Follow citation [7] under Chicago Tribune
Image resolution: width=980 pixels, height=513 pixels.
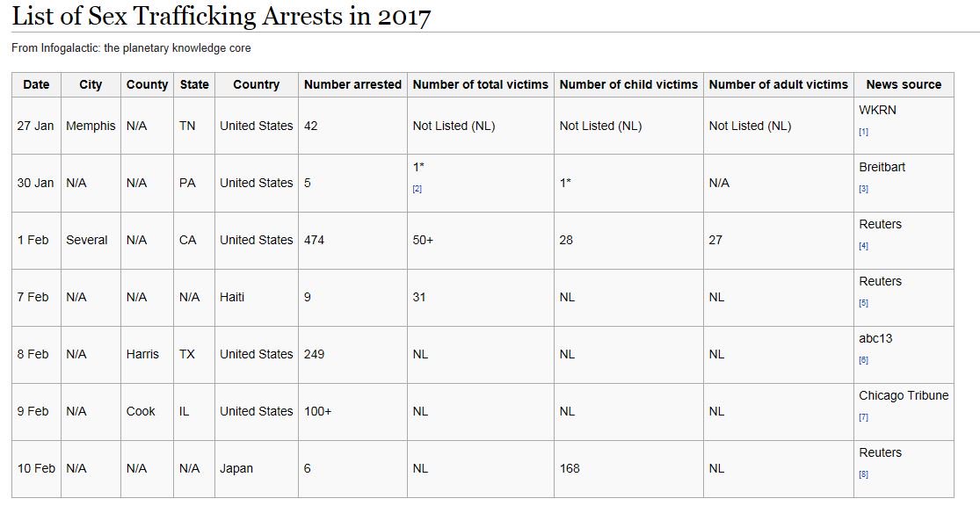pyautogui.click(x=863, y=417)
